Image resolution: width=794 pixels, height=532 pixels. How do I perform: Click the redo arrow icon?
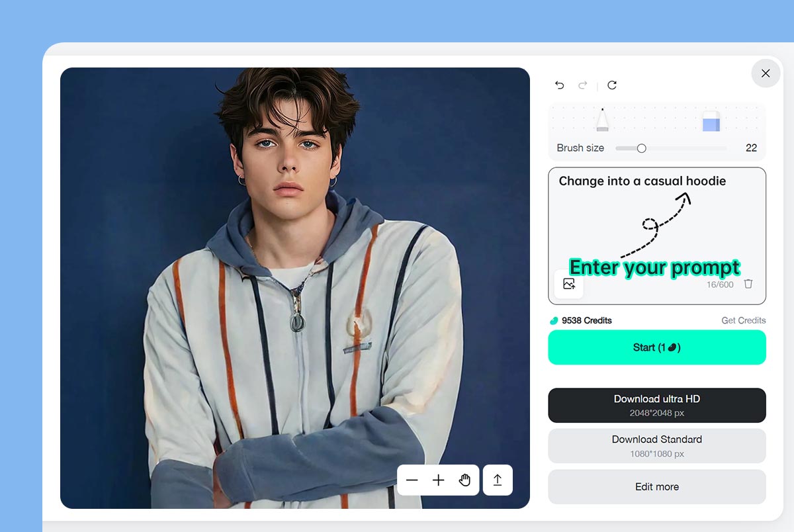coord(583,85)
